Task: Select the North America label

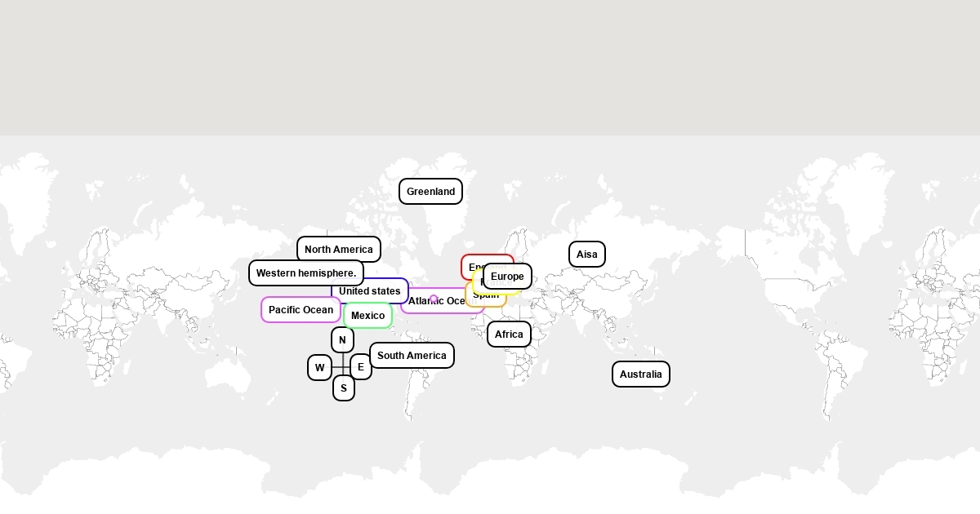Action: click(x=339, y=250)
